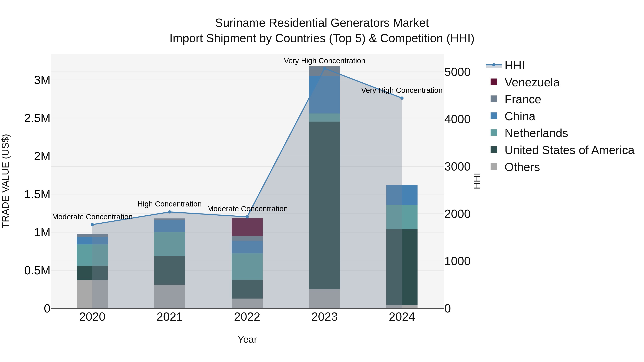
Task: Toggle the France legend entry
Action: [x=516, y=99]
